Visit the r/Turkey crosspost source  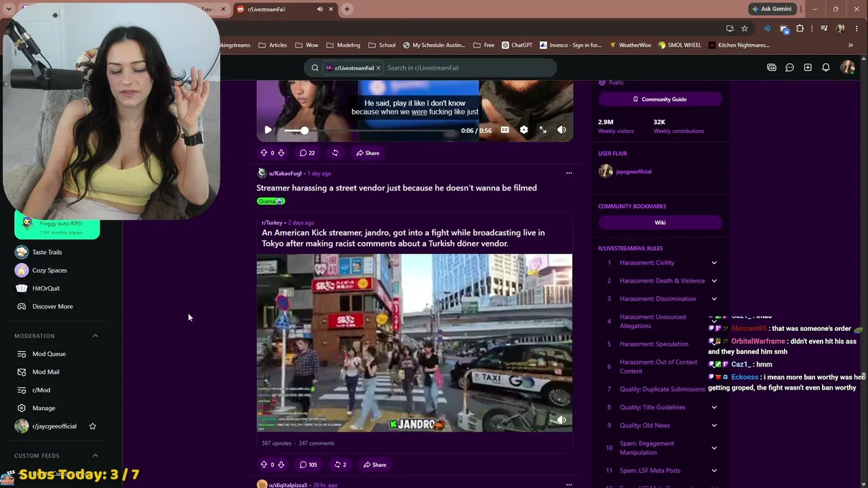[x=272, y=223]
